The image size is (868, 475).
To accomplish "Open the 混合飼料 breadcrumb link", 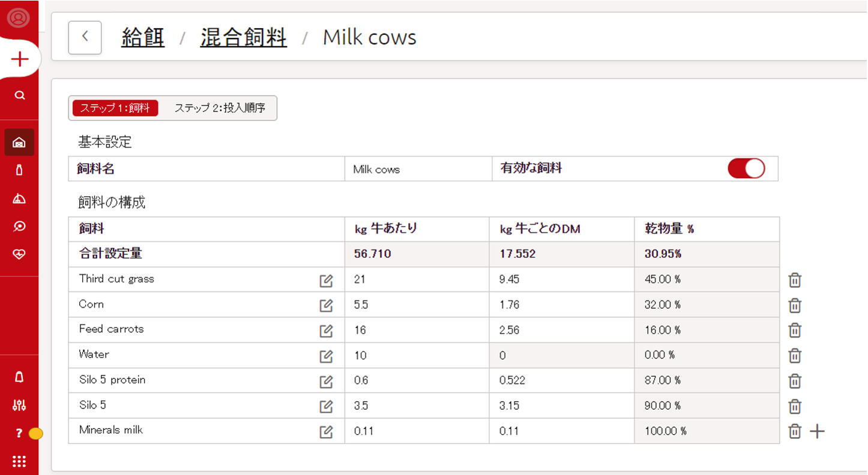I will 243,37.
